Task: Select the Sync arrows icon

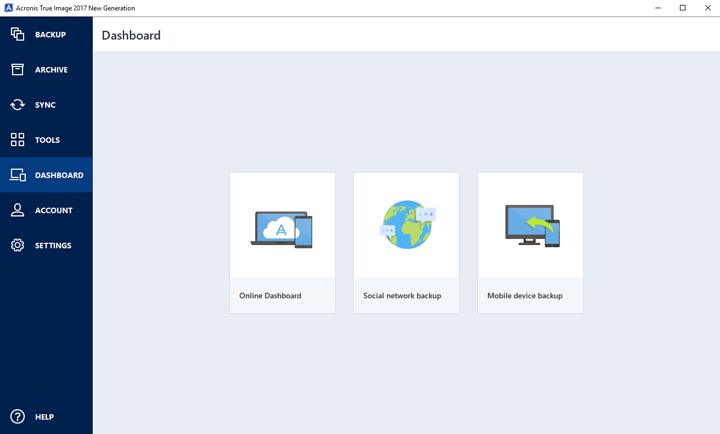Action: (x=17, y=105)
